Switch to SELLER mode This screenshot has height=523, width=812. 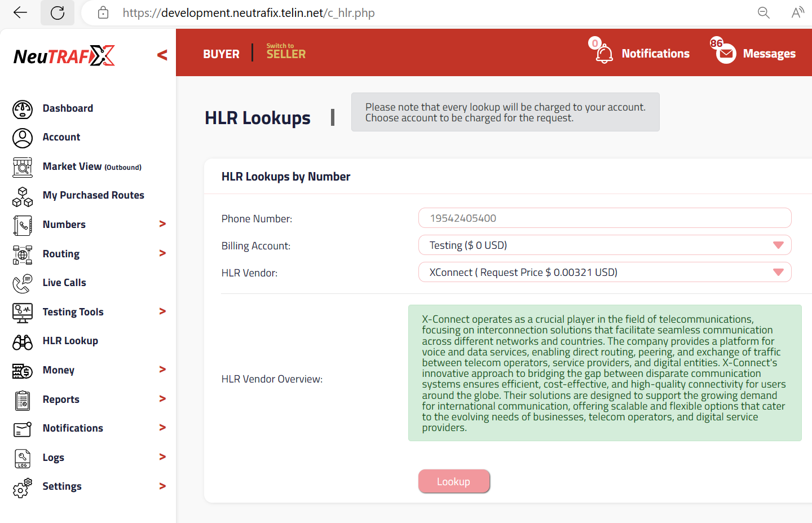(286, 52)
